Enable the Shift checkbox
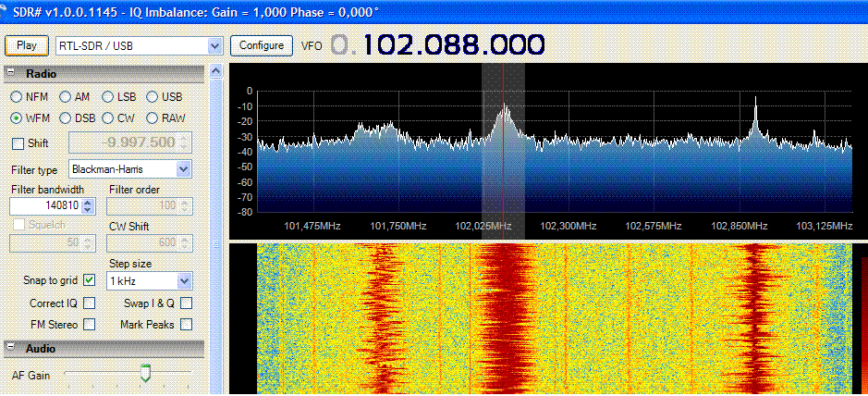The height and width of the screenshot is (396, 868). (17, 143)
